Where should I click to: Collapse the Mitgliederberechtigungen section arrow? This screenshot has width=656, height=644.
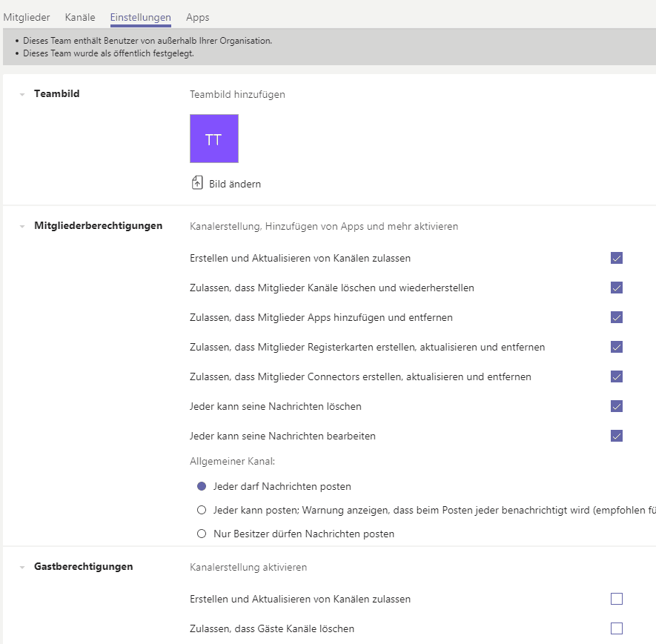coord(22,226)
